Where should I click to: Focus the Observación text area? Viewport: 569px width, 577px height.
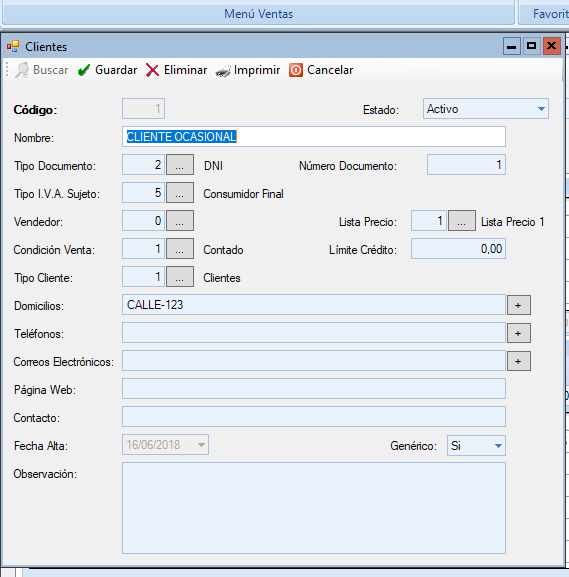point(314,508)
